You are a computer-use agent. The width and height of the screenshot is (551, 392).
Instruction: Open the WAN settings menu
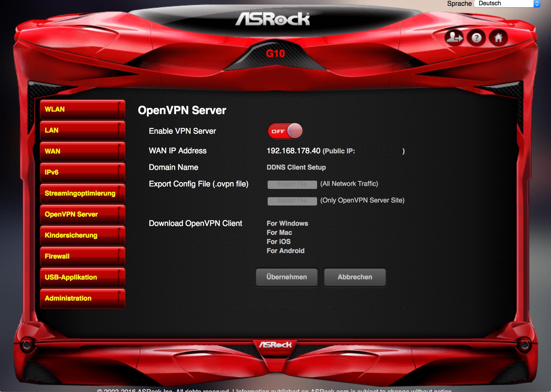(82, 151)
